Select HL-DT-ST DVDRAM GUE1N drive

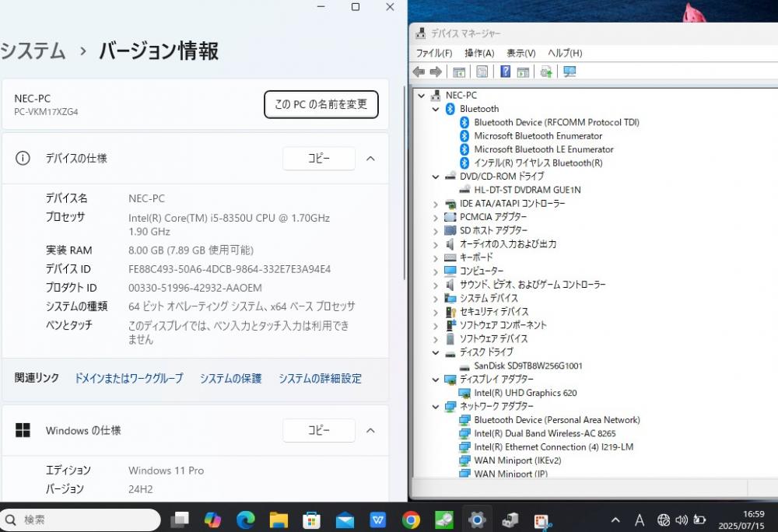pos(527,190)
